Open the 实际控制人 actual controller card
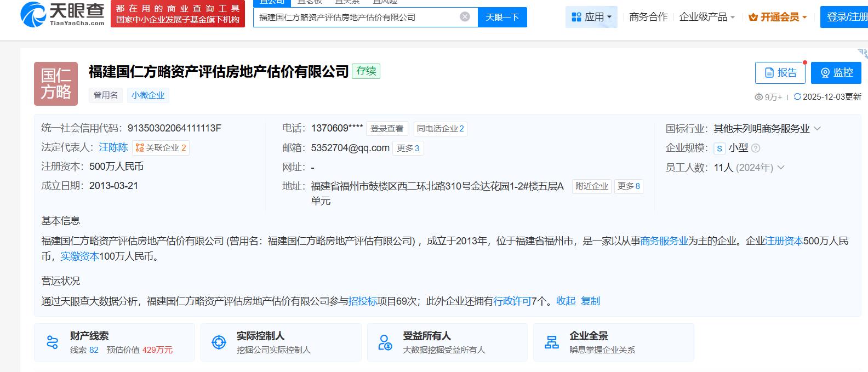 click(x=281, y=342)
